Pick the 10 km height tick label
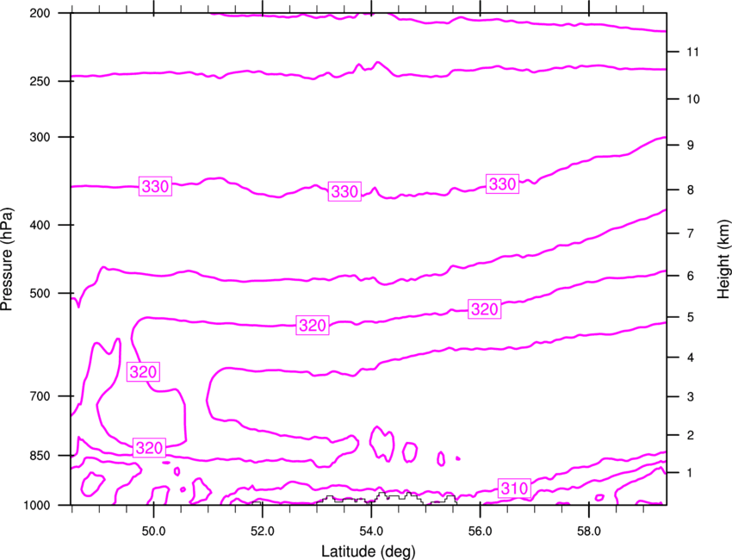Image resolution: width=732 pixels, height=560 pixels. (692, 99)
